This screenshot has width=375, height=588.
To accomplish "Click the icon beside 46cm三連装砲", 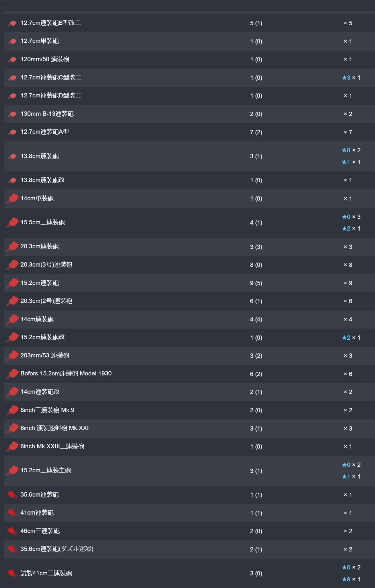I will pos(12,531).
